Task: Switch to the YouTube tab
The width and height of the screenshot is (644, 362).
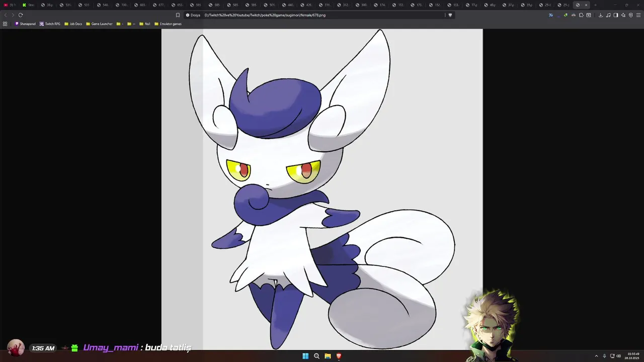Action: [10, 5]
